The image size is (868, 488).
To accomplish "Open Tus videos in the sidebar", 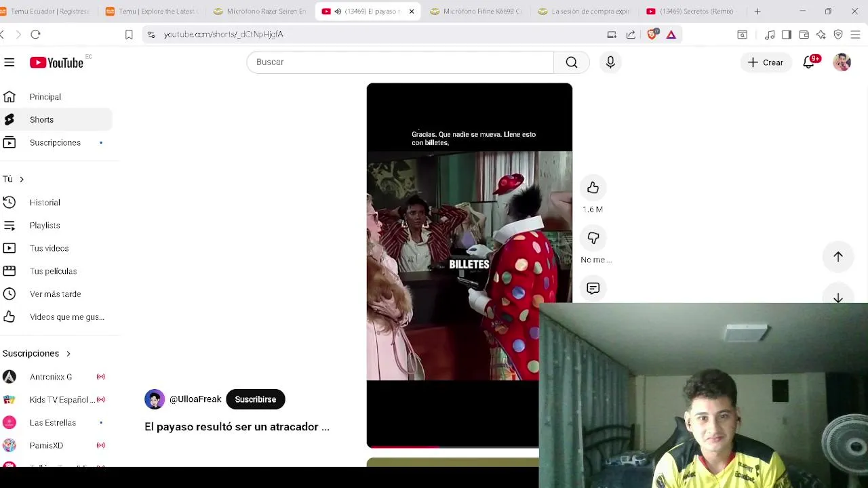I will pos(56,249).
